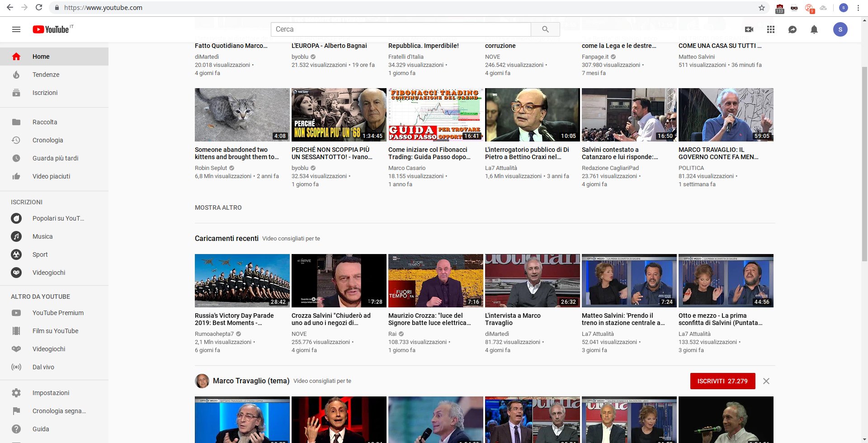Click the YouTube logo
This screenshot has width=868, height=443.
coord(51,29)
